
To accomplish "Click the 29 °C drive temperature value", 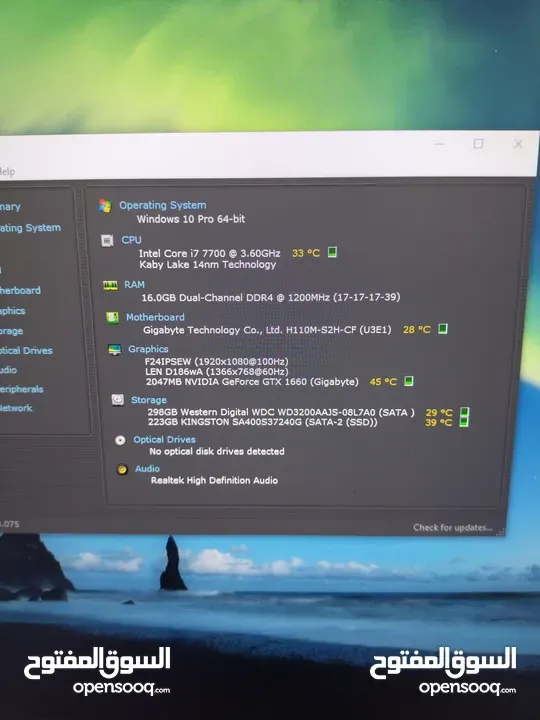I will tap(439, 412).
